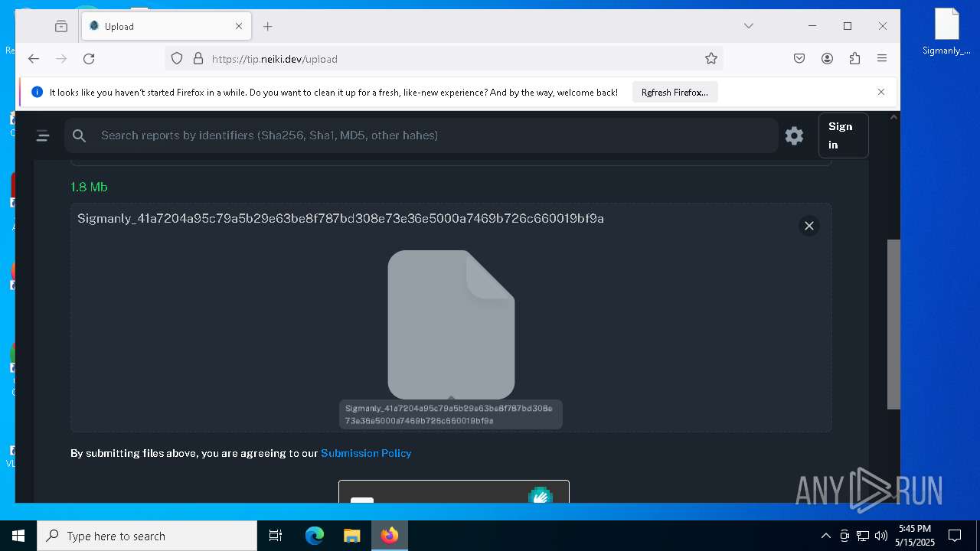Focus the report search field
980x551 pixels.
(x=421, y=135)
